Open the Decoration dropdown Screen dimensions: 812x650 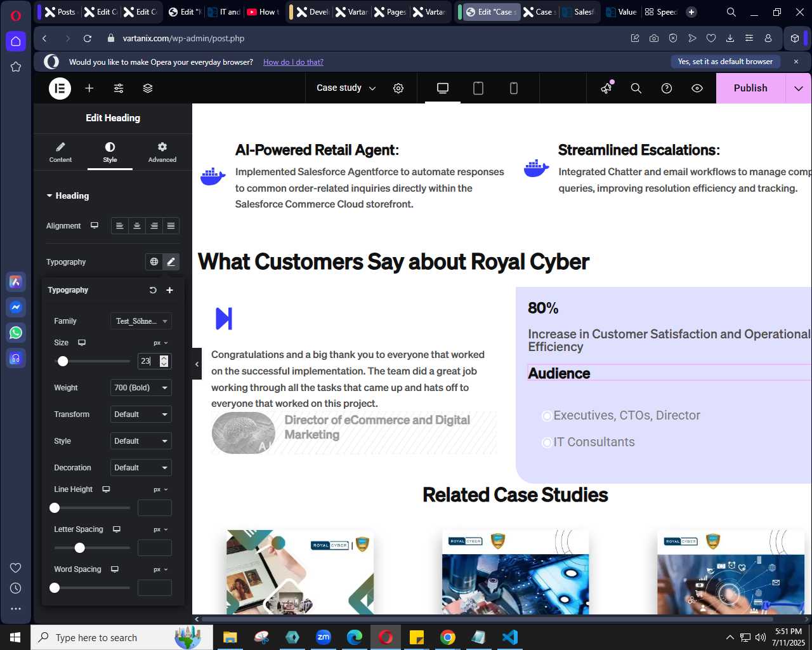(x=141, y=468)
